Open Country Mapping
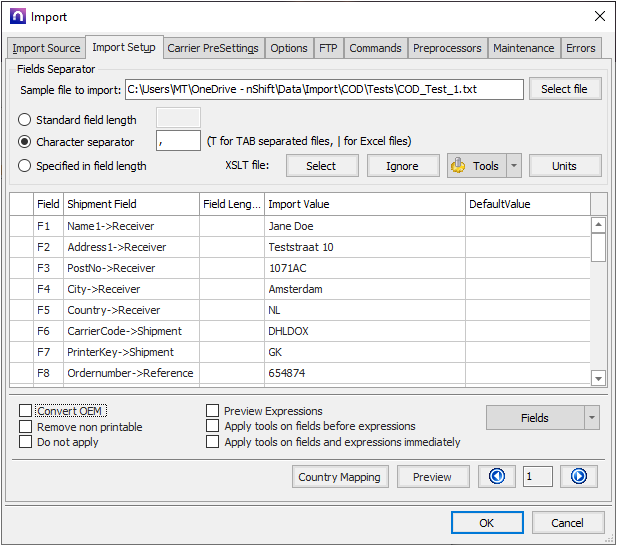 339,477
